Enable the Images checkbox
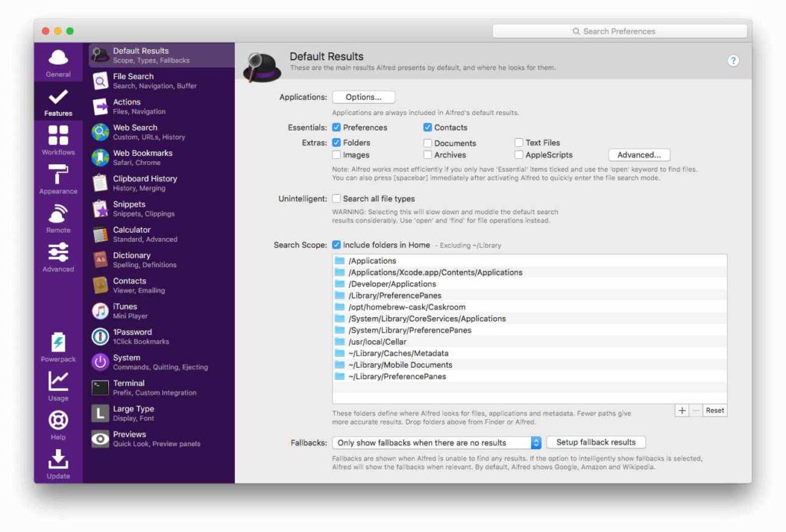The height and width of the screenshot is (532, 786). [336, 155]
